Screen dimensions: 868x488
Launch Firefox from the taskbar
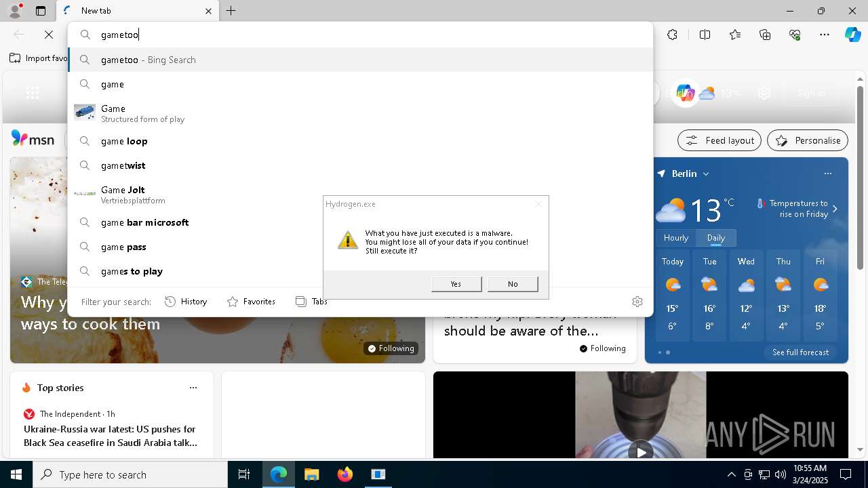pos(345,474)
